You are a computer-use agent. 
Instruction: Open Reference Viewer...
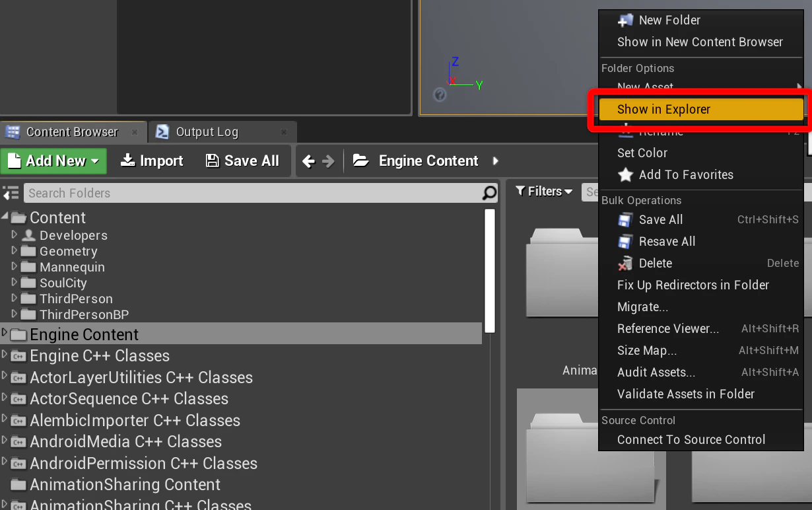tap(668, 328)
